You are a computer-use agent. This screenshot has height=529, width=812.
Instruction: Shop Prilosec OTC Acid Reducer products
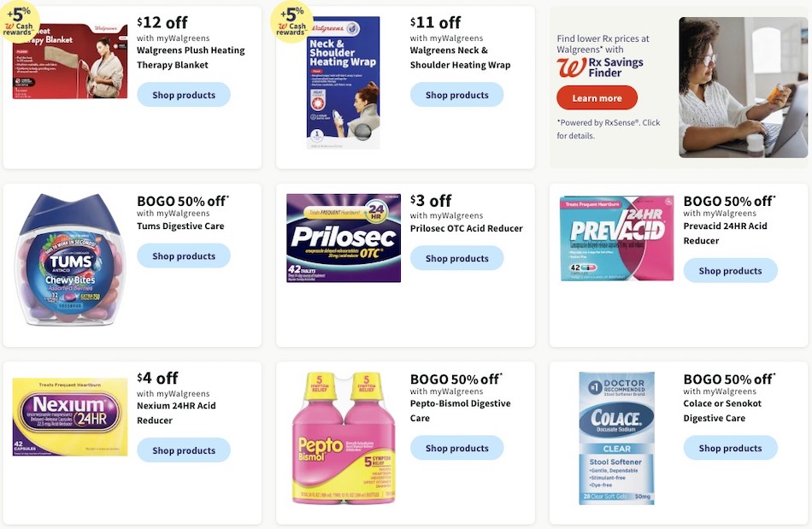click(456, 258)
